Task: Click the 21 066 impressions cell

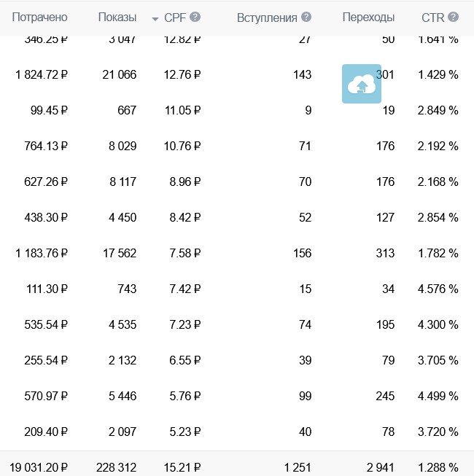Action: (x=119, y=74)
